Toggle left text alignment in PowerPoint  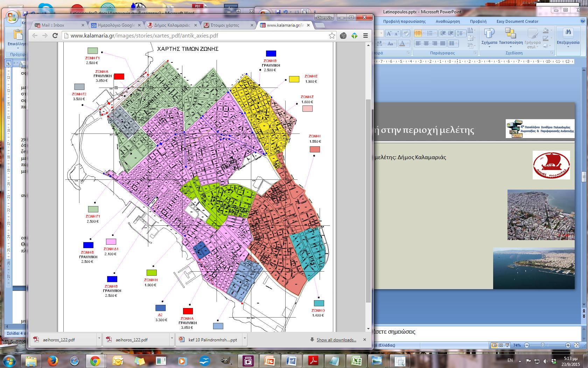coord(418,43)
